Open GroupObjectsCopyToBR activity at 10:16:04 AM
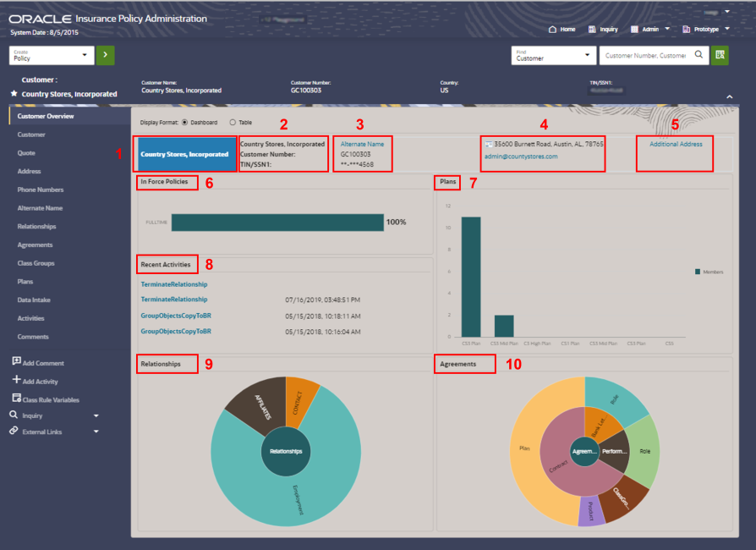756x550 pixels. tap(176, 331)
